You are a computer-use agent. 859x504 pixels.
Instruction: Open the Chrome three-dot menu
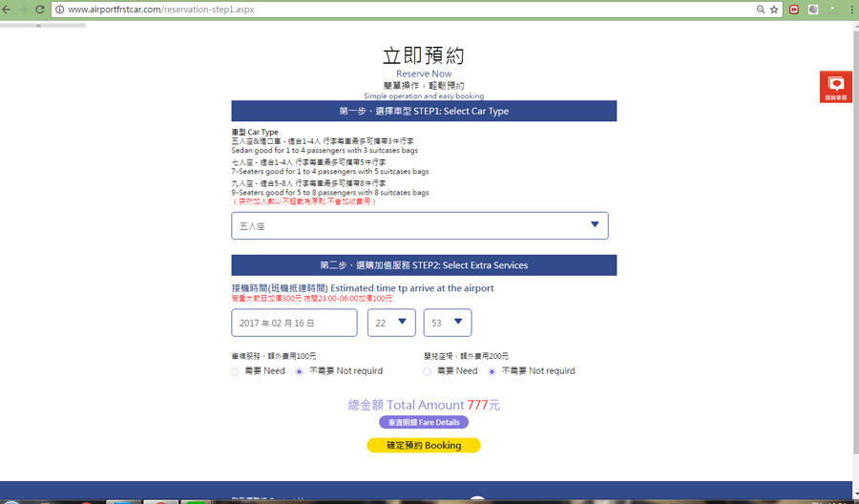click(x=850, y=10)
